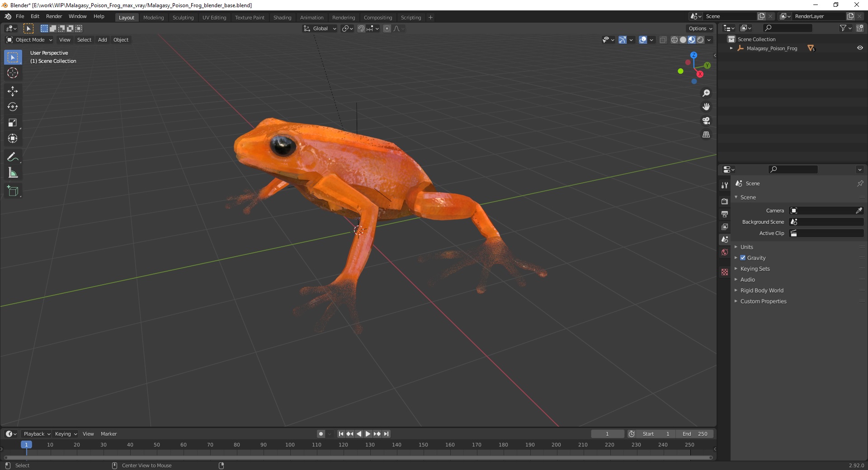Choose the Rotate tool in toolbar
This screenshot has width=868, height=470.
coord(13,107)
